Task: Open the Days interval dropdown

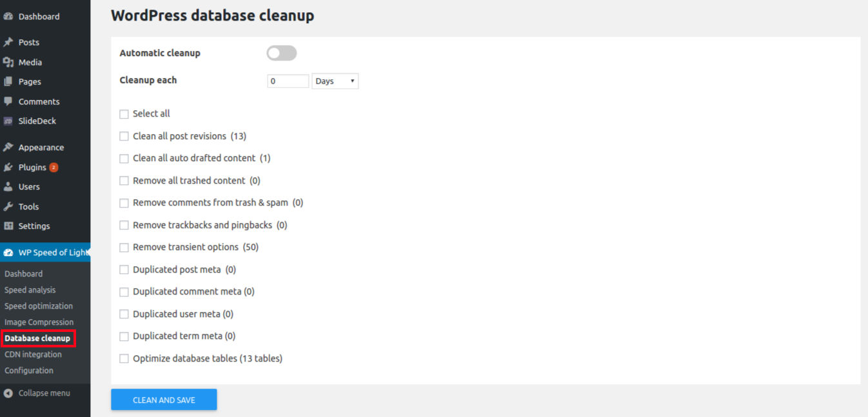Action: point(335,81)
